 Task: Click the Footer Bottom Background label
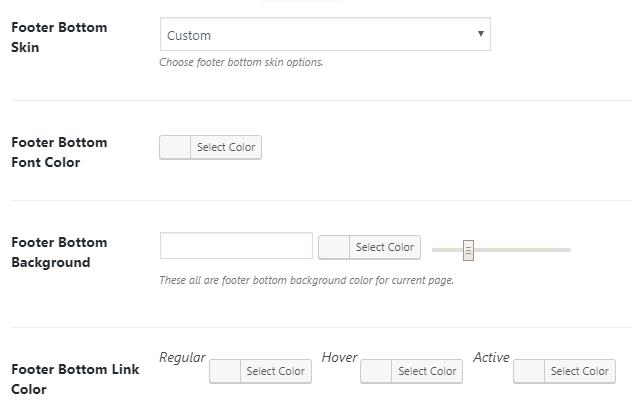59,252
